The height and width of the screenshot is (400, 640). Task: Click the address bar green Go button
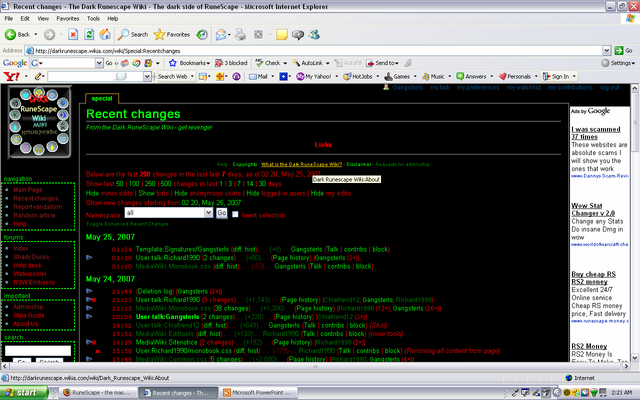click(x=624, y=51)
